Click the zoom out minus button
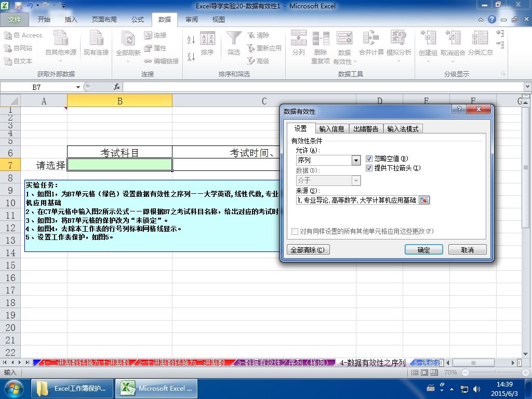This screenshot has height=399, width=532. 465,373
